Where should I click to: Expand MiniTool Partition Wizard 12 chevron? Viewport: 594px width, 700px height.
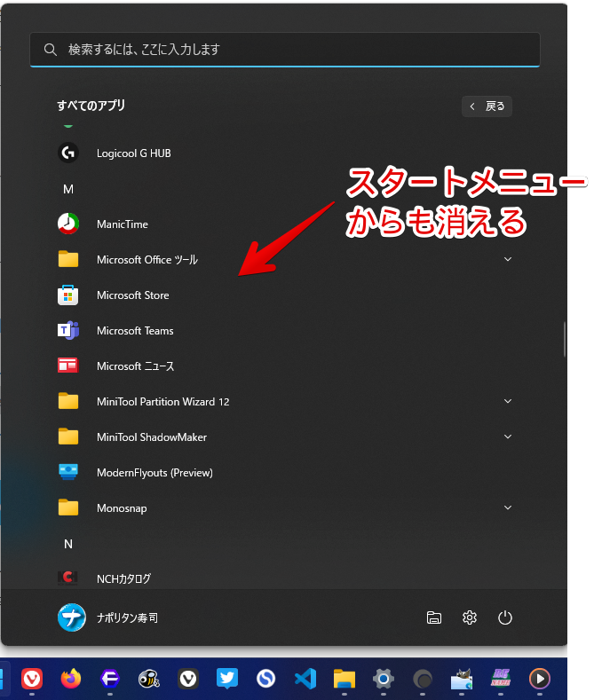[508, 401]
